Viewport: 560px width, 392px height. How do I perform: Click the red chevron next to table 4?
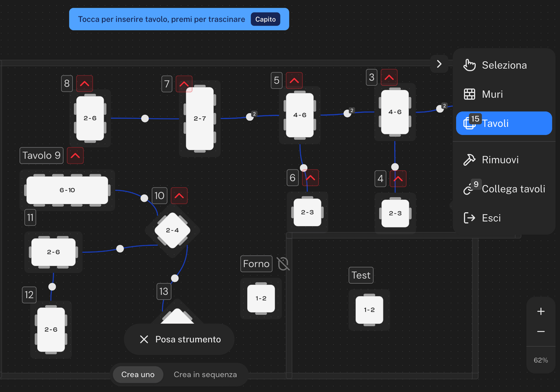398,179
